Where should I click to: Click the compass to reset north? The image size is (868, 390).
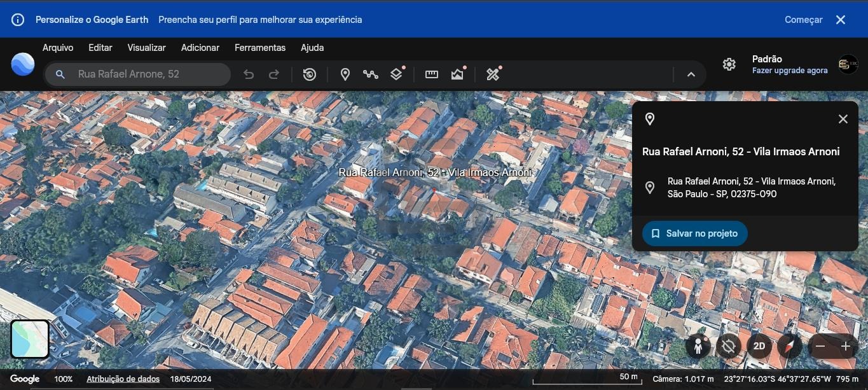(x=790, y=346)
